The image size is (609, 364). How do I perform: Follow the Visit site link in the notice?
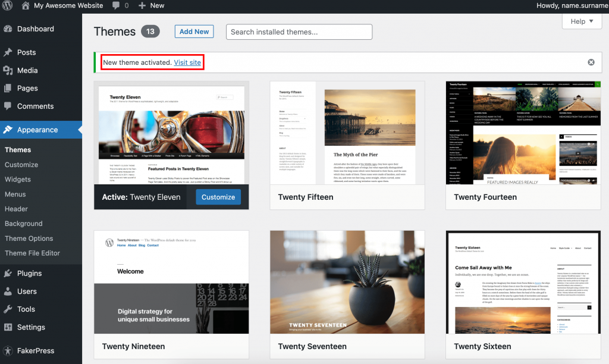(187, 62)
